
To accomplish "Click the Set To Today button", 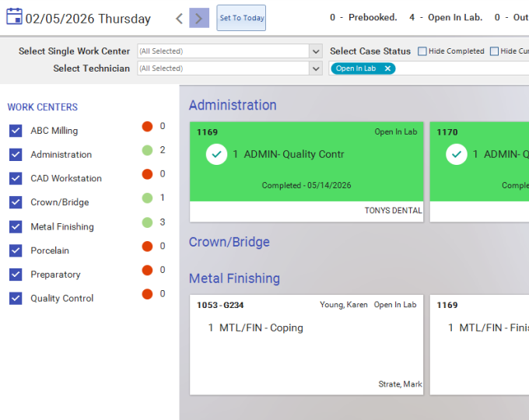I will click(x=241, y=18).
